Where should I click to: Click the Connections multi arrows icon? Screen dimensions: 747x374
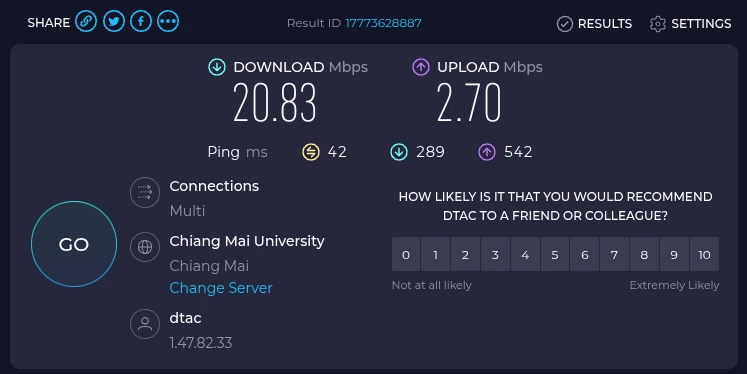145,192
